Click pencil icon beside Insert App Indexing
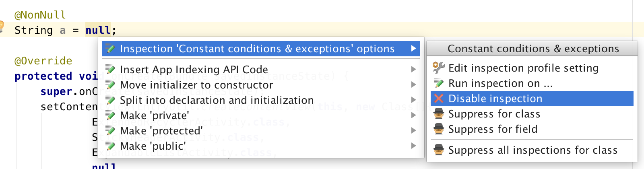This screenshot has width=644, height=169. (110, 70)
